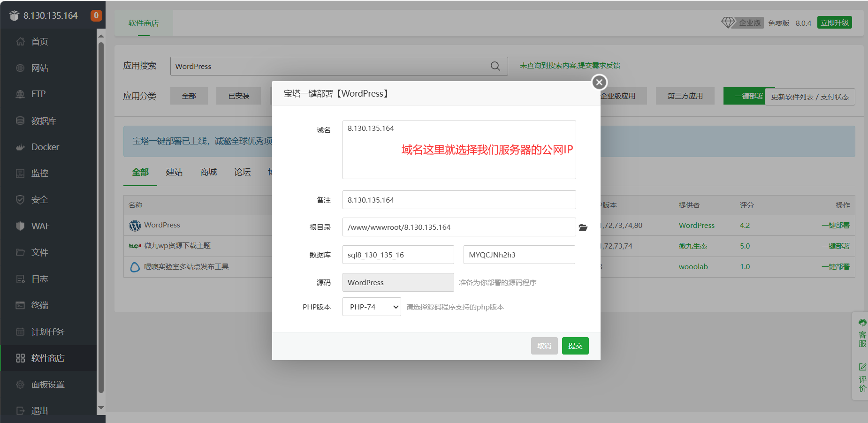The width and height of the screenshot is (868, 423).
Task: Click the 4.2 rating of WordPress
Action: 745,226
